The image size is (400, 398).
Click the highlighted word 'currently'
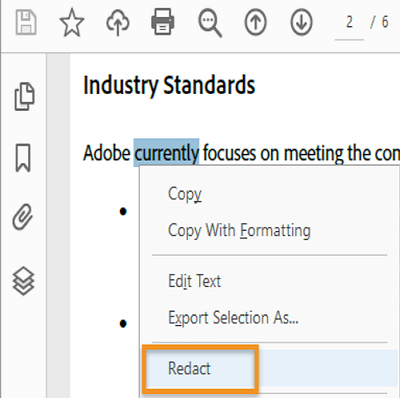[x=166, y=153]
